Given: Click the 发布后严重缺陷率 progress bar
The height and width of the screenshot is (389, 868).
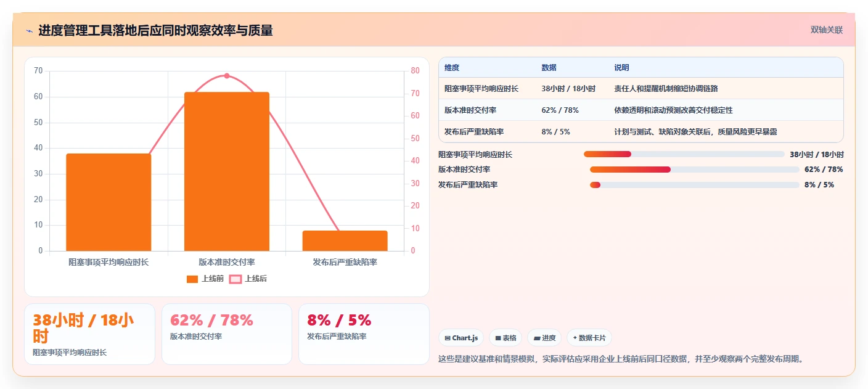Looking at the screenshot, I should pos(695,185).
